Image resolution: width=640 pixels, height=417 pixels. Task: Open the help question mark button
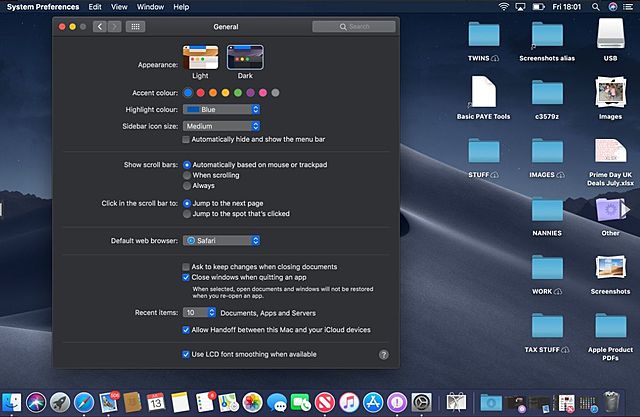(384, 355)
